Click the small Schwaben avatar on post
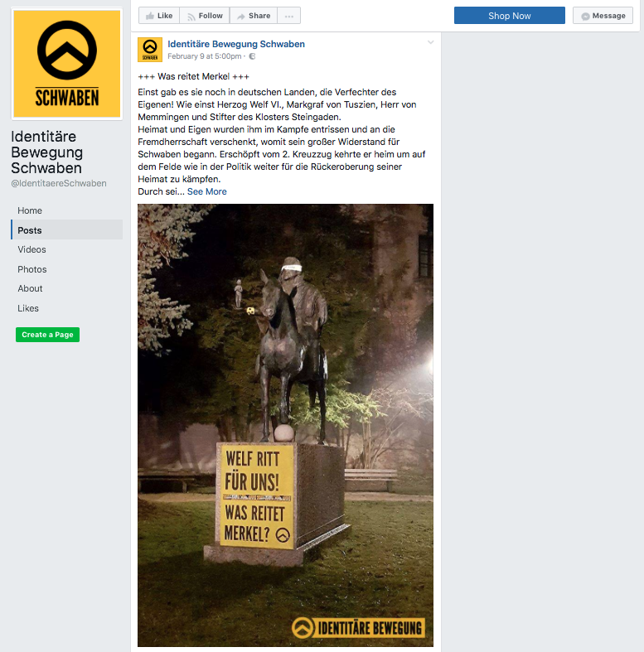Screen dimensions: 644x652 point(150,50)
